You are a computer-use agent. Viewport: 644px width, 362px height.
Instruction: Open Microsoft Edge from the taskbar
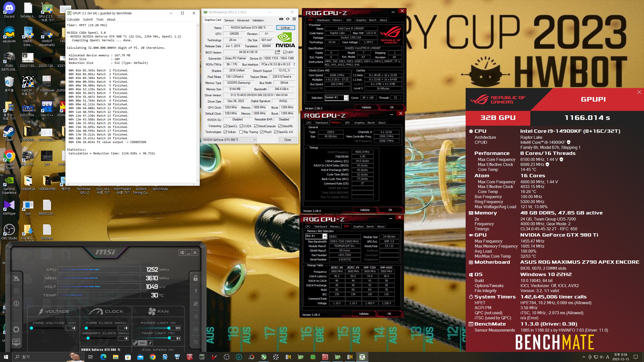(103, 357)
